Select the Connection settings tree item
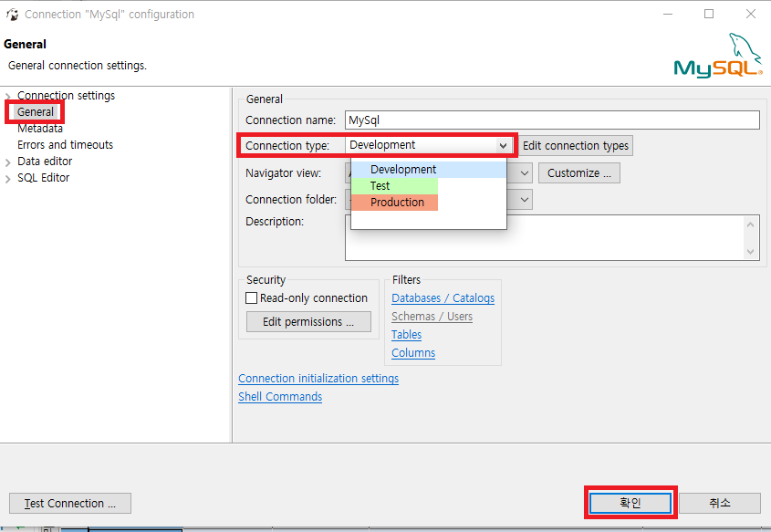The height and width of the screenshot is (532, 771). [x=66, y=96]
